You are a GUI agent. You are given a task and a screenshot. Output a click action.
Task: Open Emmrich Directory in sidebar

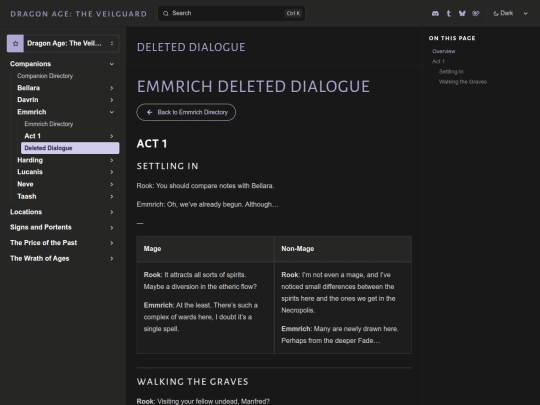(x=49, y=124)
